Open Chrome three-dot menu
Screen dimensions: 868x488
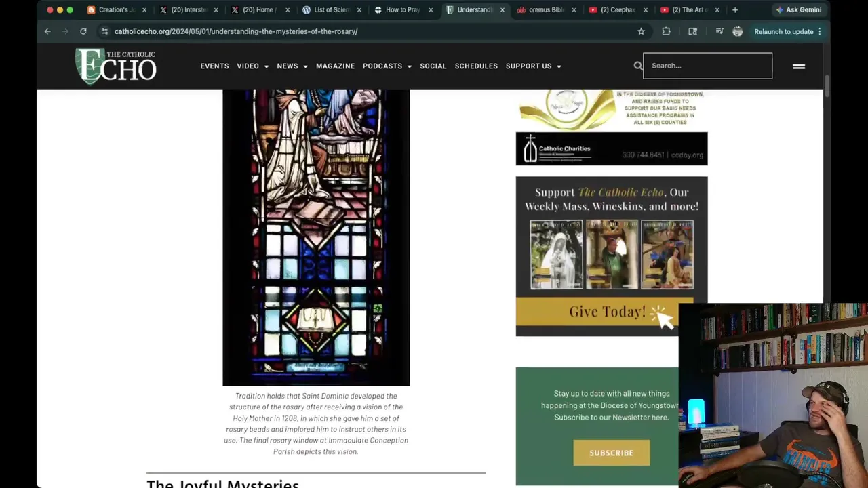[819, 31]
